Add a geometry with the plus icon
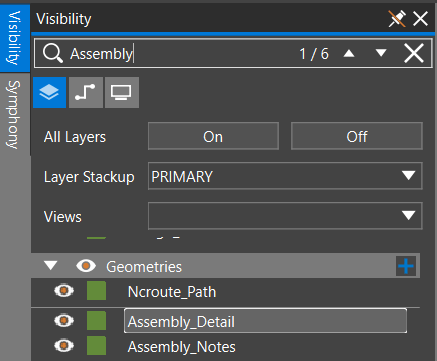 tap(406, 266)
